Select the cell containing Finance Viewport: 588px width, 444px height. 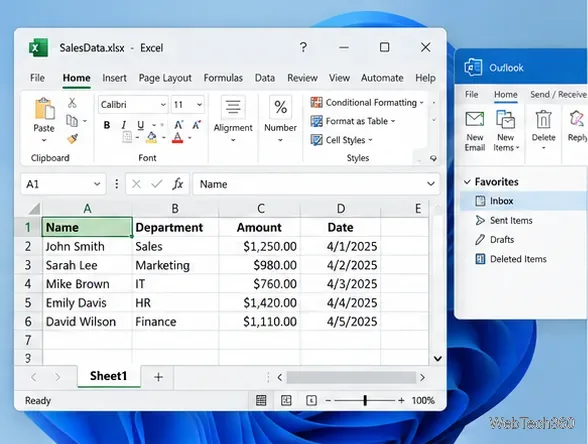pyautogui.click(x=175, y=321)
